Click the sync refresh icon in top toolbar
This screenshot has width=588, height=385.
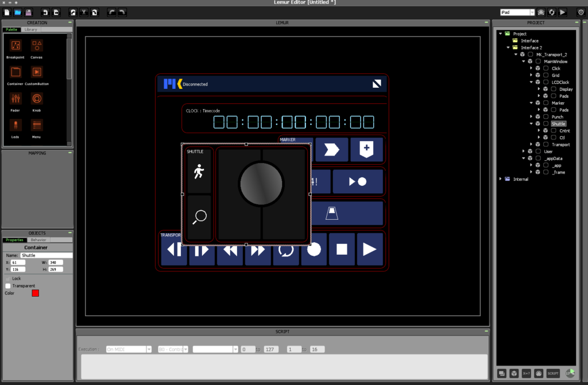point(552,13)
